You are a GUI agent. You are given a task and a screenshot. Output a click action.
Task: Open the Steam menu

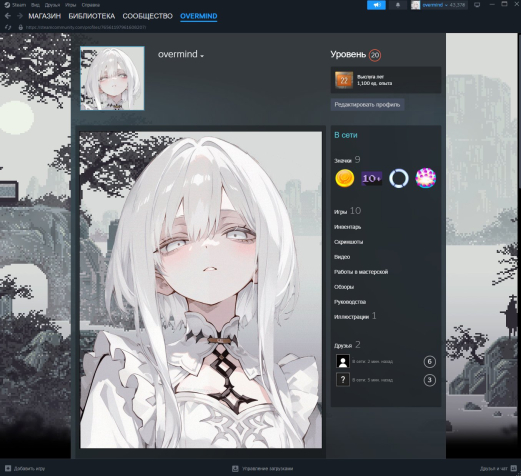click(15, 5)
